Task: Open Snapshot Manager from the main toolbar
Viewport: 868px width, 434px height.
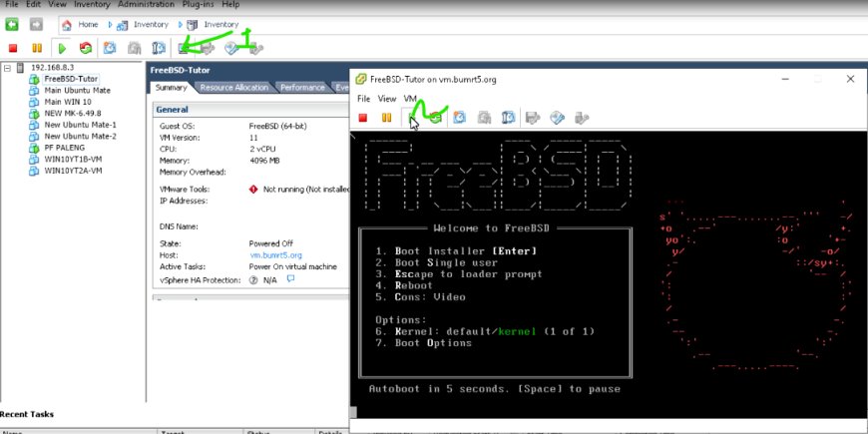Action: click(x=159, y=49)
